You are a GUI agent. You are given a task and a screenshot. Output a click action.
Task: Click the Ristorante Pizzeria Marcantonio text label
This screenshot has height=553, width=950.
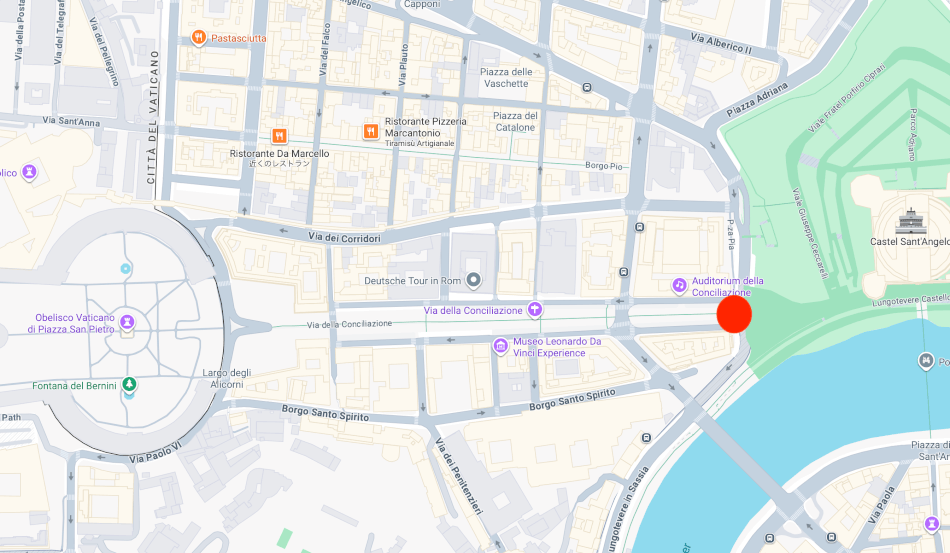tap(425, 127)
